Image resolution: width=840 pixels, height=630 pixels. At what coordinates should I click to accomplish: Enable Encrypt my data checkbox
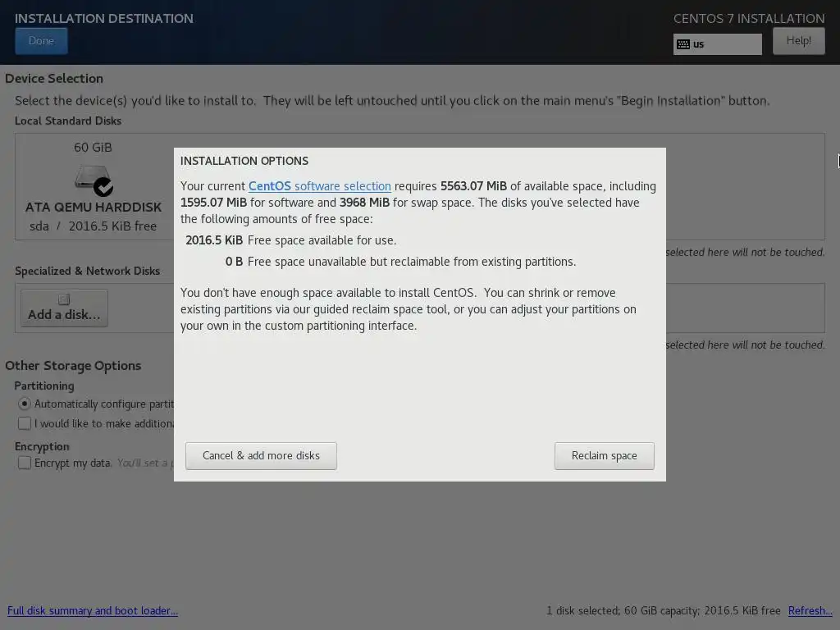(25, 463)
